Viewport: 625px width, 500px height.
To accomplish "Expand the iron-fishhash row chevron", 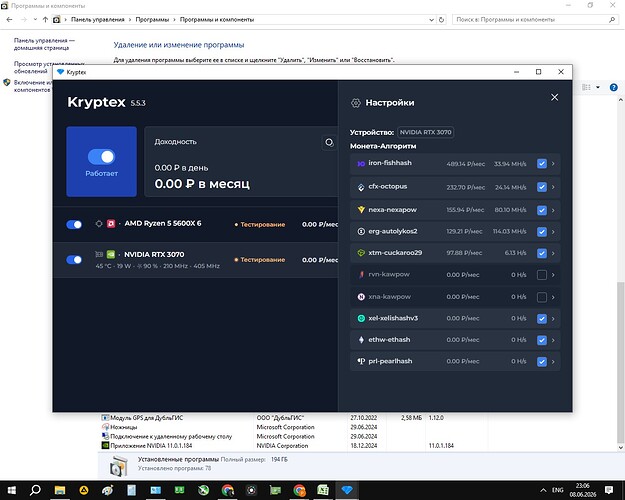I will [x=553, y=164].
